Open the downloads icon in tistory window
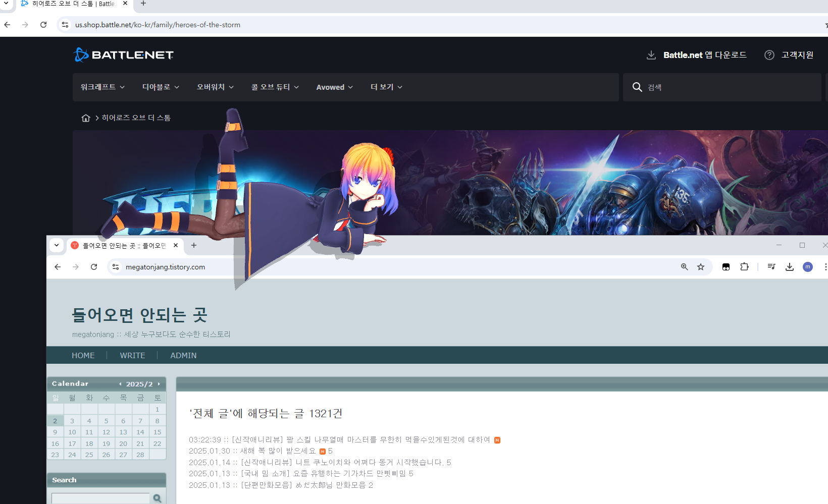This screenshot has width=828, height=504. (790, 267)
